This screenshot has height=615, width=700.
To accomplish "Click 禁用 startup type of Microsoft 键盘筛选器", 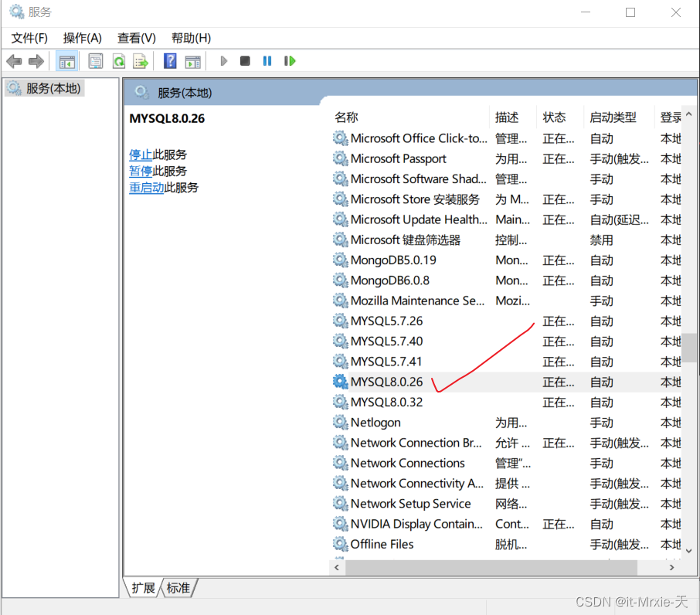I will pyautogui.click(x=601, y=240).
